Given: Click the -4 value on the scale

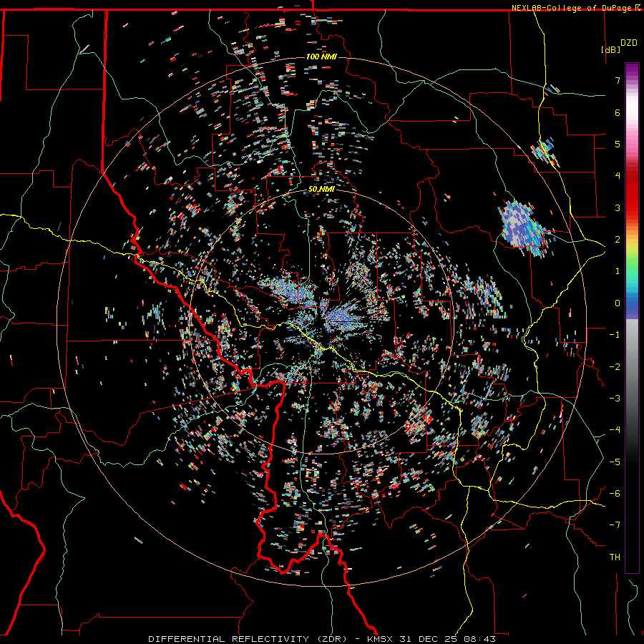Looking at the screenshot, I should tap(615, 430).
